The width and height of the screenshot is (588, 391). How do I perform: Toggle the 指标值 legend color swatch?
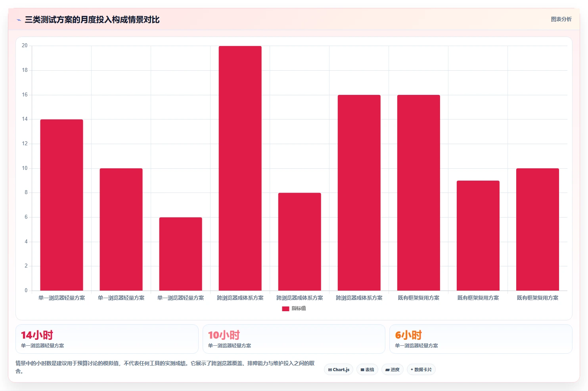pos(285,308)
